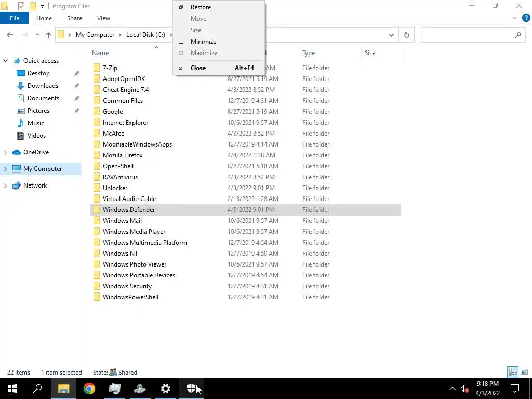Click the Google folder icon
This screenshot has width=532, height=399.
(x=97, y=112)
